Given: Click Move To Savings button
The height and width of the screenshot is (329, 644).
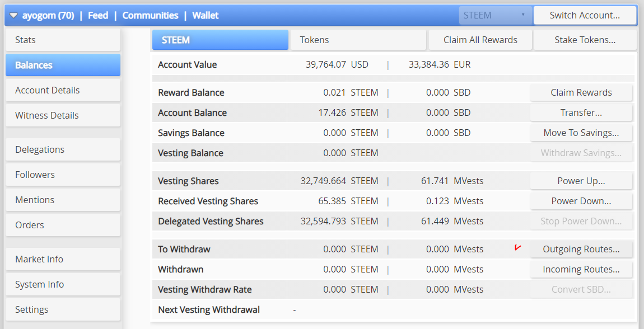Looking at the screenshot, I should 581,133.
